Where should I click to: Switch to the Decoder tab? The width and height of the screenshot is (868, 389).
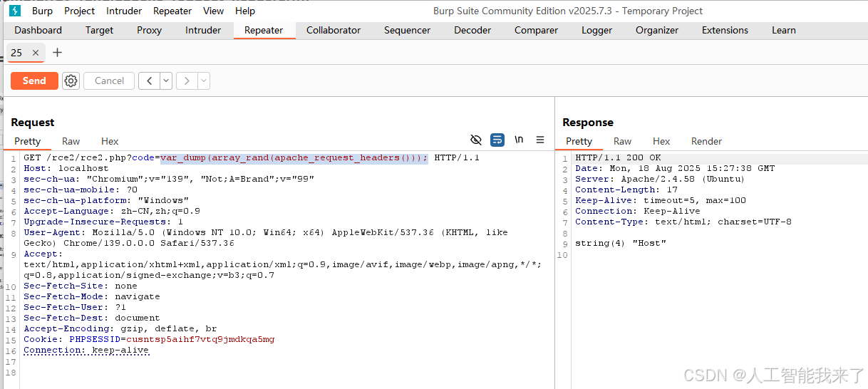click(472, 30)
